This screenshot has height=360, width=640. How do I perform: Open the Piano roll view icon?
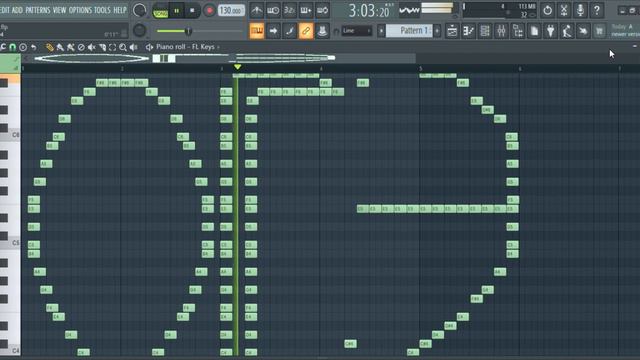[x=469, y=31]
